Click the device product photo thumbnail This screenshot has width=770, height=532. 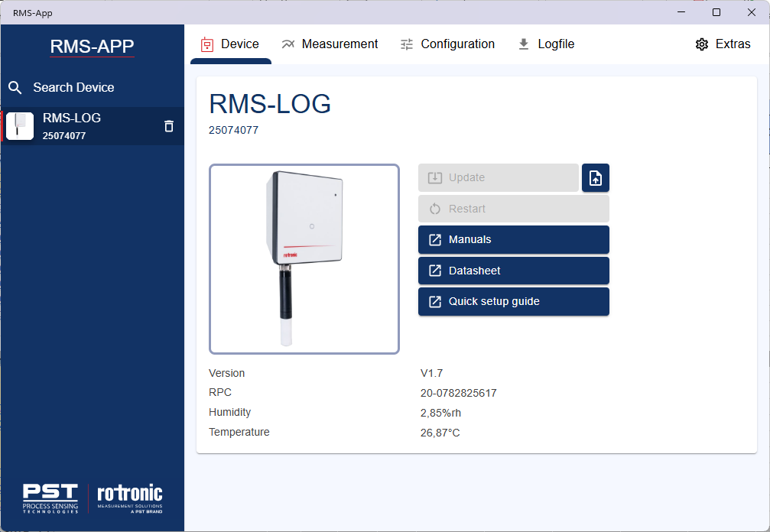click(304, 258)
